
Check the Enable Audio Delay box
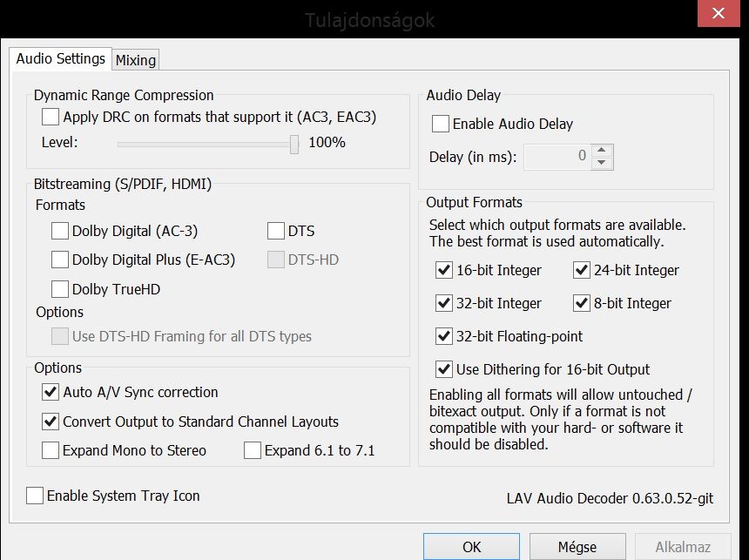coord(441,124)
